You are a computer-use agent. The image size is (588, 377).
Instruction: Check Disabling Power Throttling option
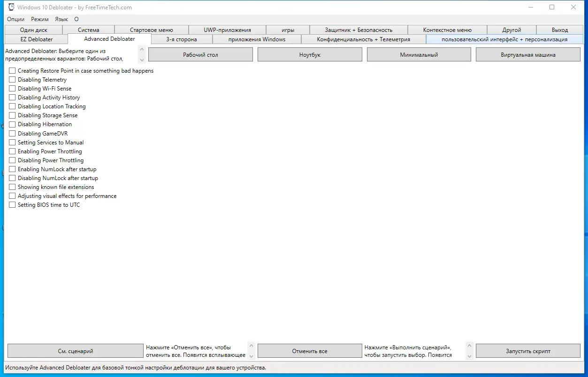tap(12, 160)
